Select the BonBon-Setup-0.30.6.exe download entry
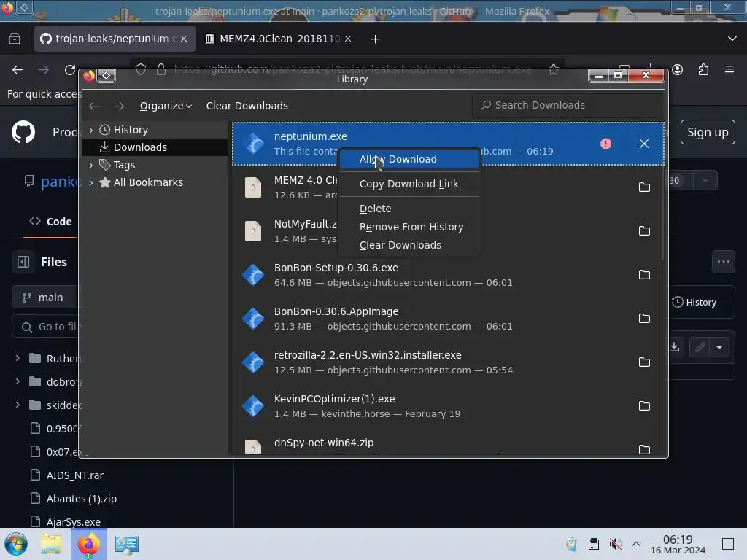The width and height of the screenshot is (747, 560). click(x=447, y=275)
